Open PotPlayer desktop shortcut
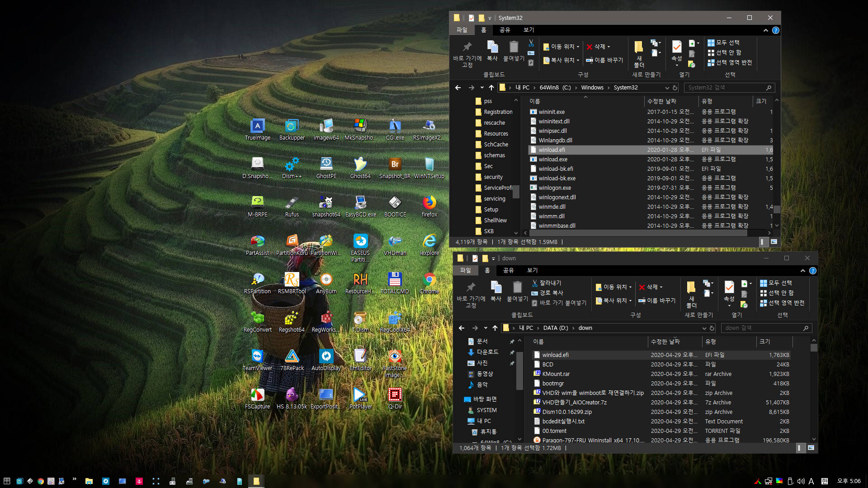 pos(360,399)
